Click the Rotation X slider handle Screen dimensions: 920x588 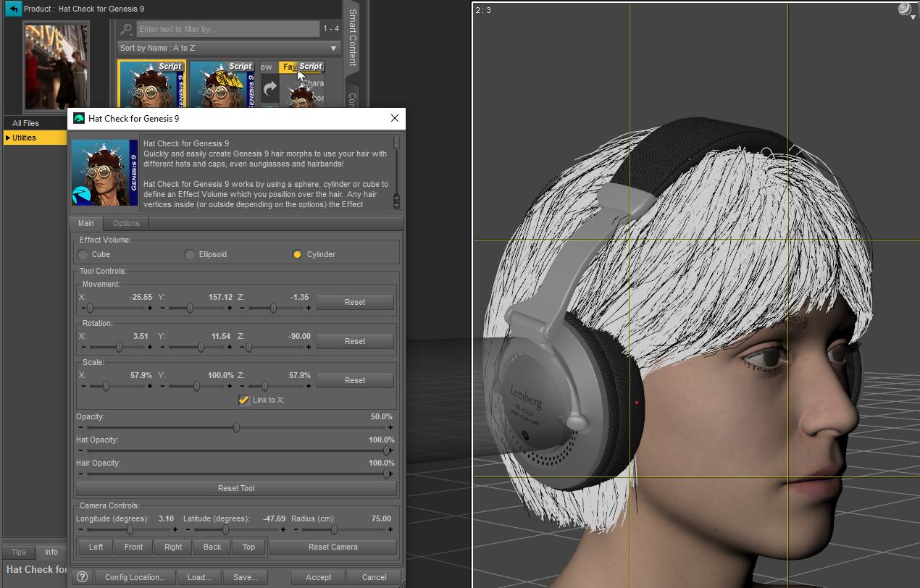[119, 347]
